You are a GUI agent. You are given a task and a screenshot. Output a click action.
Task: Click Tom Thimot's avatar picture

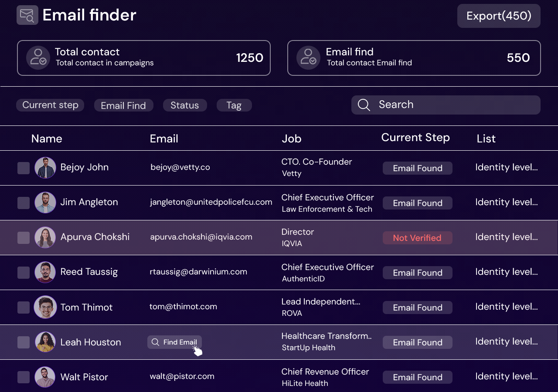[x=45, y=307]
